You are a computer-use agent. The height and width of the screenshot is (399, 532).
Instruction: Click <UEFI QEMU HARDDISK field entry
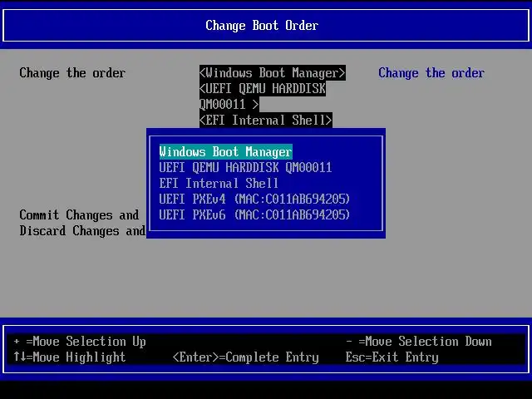pyautogui.click(x=263, y=89)
